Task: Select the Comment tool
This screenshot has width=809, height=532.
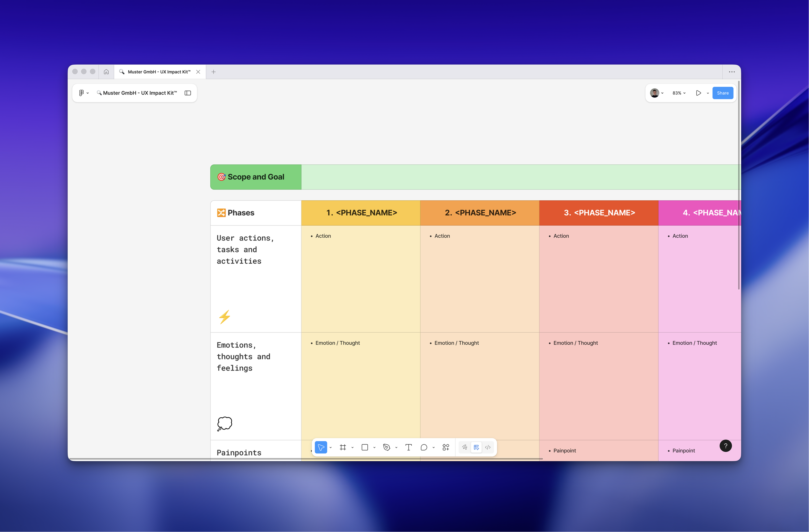Action: [424, 447]
